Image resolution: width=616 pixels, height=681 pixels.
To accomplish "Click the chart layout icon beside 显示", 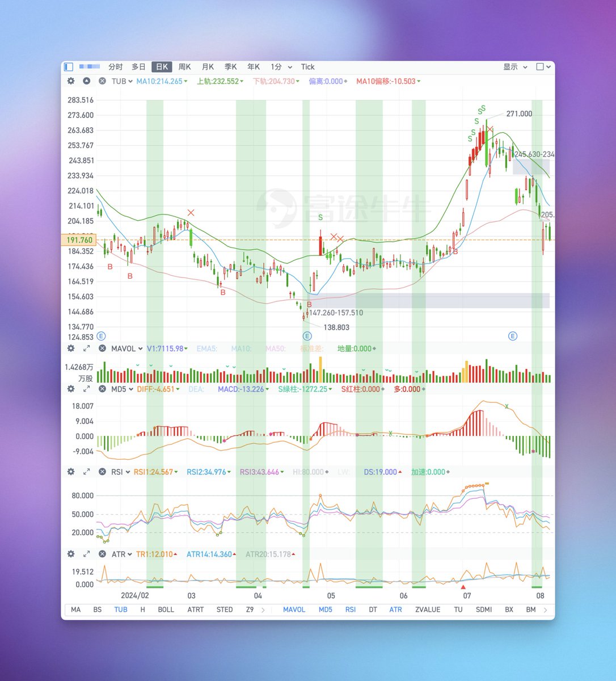I will click(539, 67).
